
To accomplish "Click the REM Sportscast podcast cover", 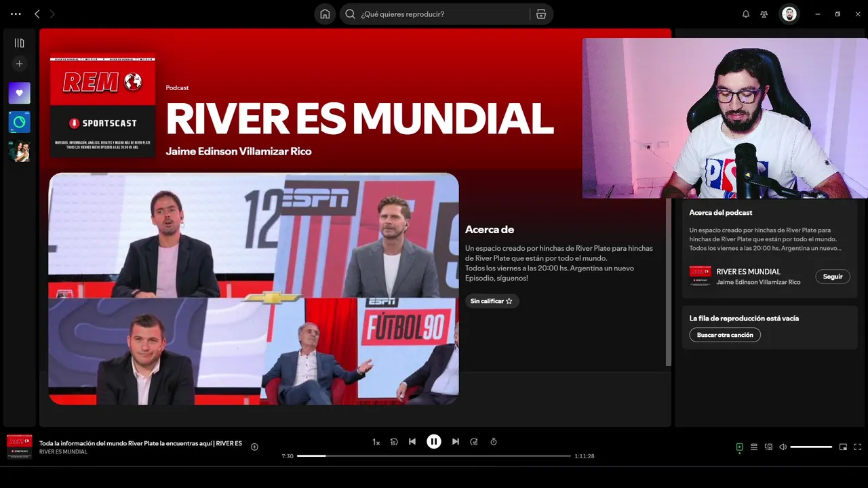I will tap(102, 106).
